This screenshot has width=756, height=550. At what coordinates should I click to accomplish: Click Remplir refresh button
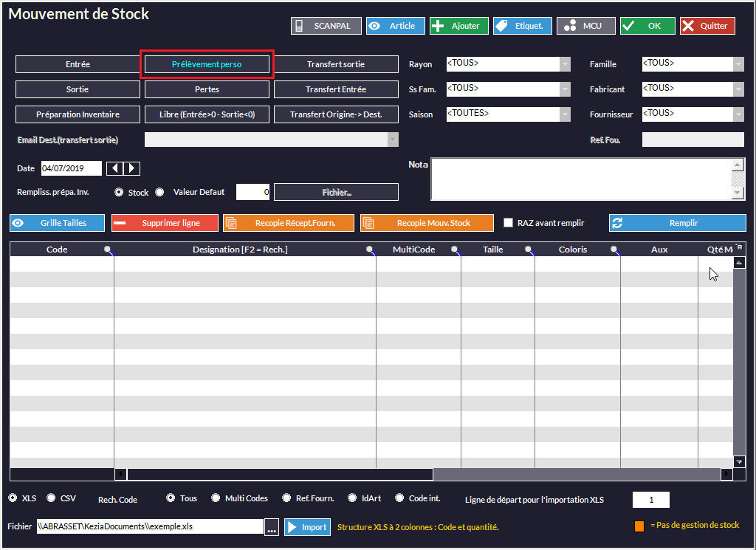(677, 223)
